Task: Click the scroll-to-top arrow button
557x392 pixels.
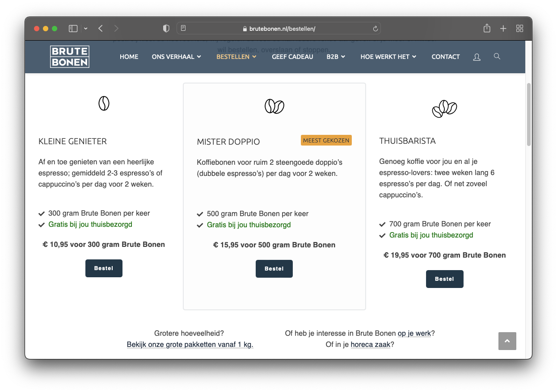Action: point(507,341)
